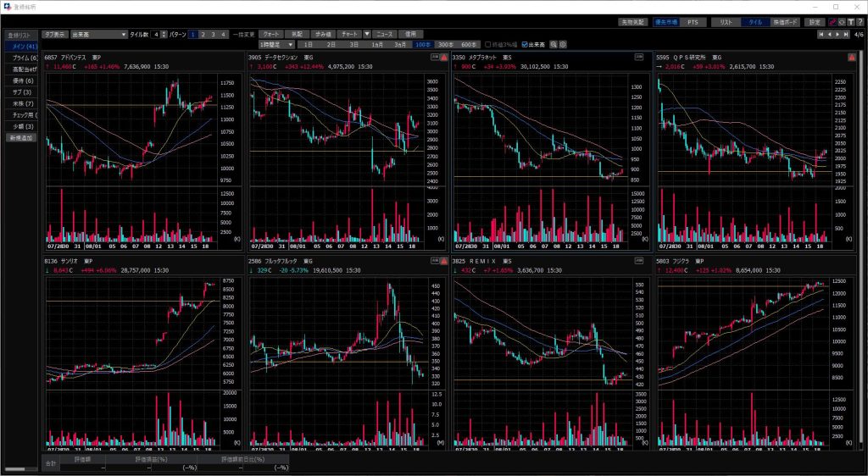
Task: Select the プライム (6) list in sidebar
Action: [x=19, y=58]
